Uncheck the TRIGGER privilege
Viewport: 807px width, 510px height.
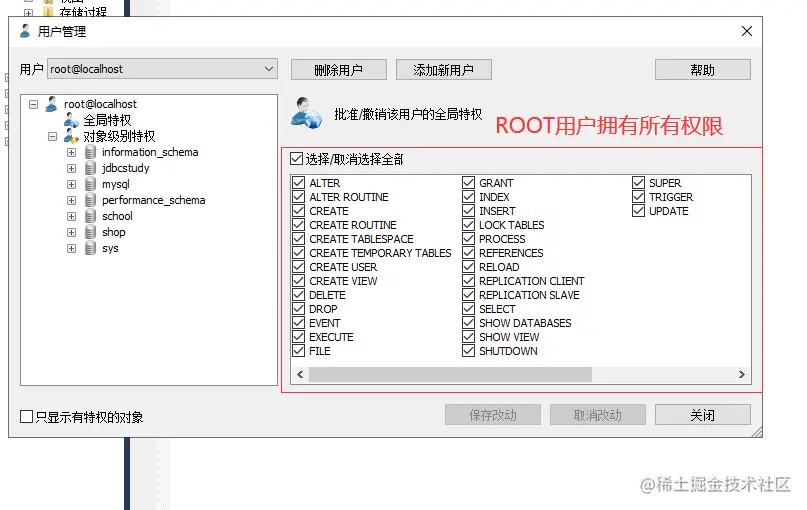coord(638,197)
